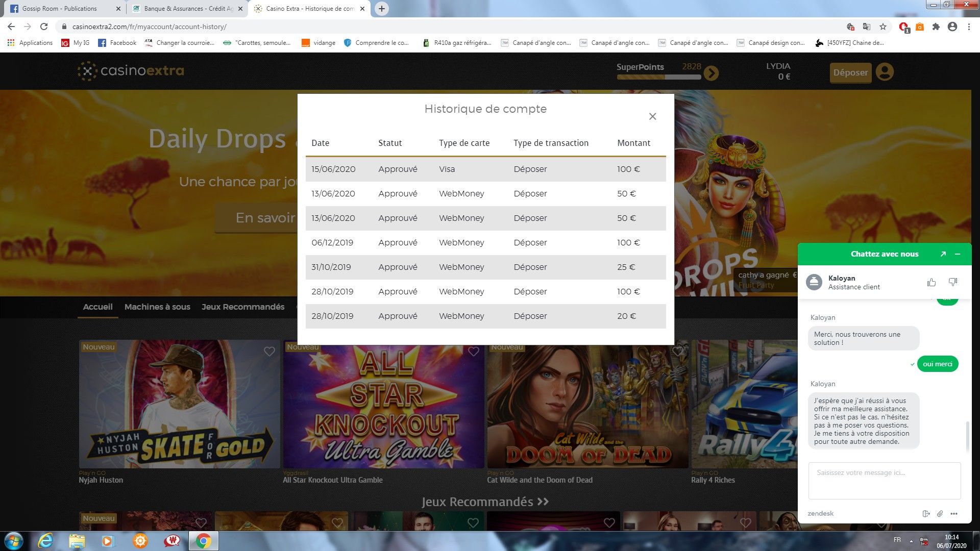Open the Facebook bookmark
The height and width of the screenshot is (551, 980).
(x=117, y=43)
